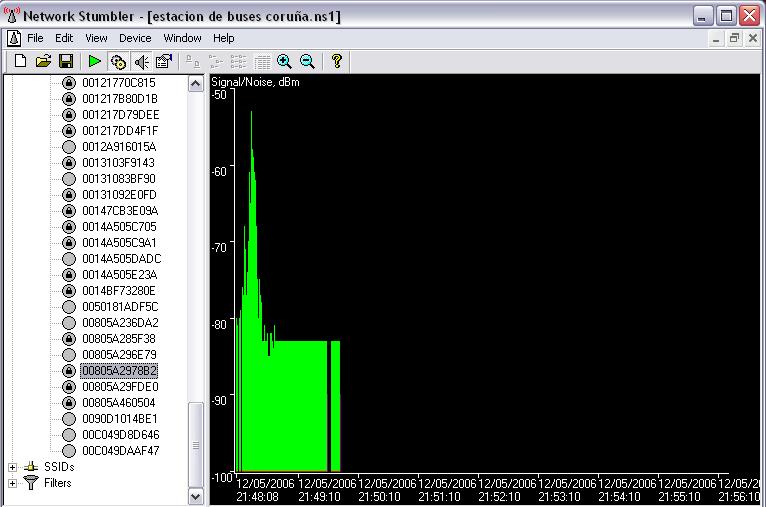This screenshot has width=766, height=507.
Task: Select MAC address 0050181ADF5C
Action: [x=120, y=307]
